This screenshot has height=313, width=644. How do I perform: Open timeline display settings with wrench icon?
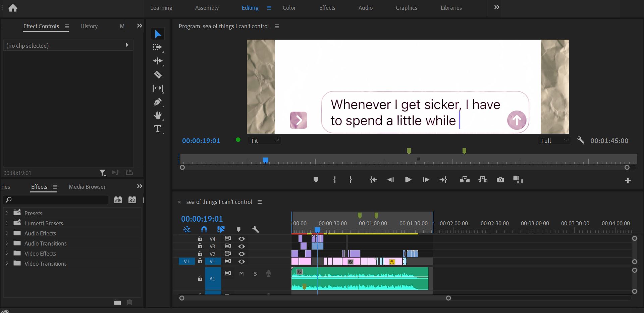click(256, 230)
